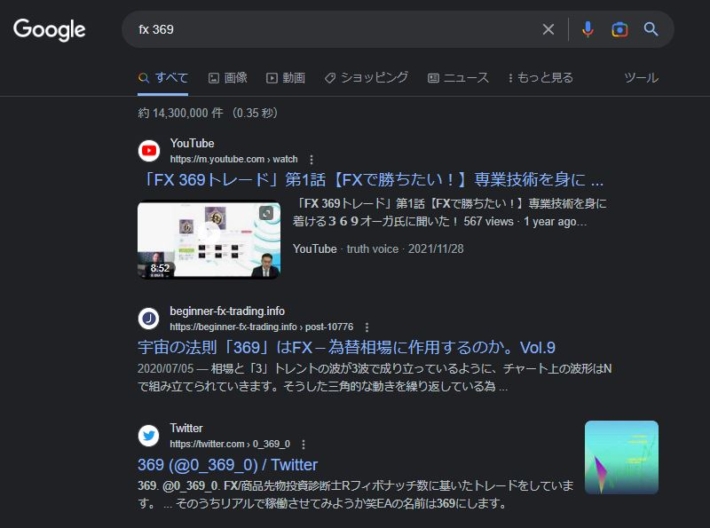Click the YouTube site name above first result
Viewport: 710px width, 528px height.
(x=192, y=144)
